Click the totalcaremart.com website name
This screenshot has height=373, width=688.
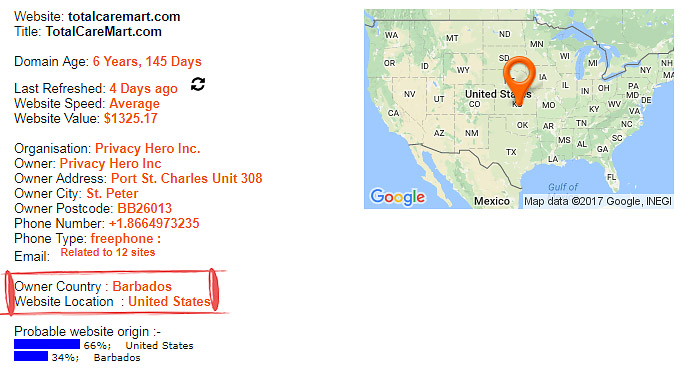pyautogui.click(x=124, y=17)
